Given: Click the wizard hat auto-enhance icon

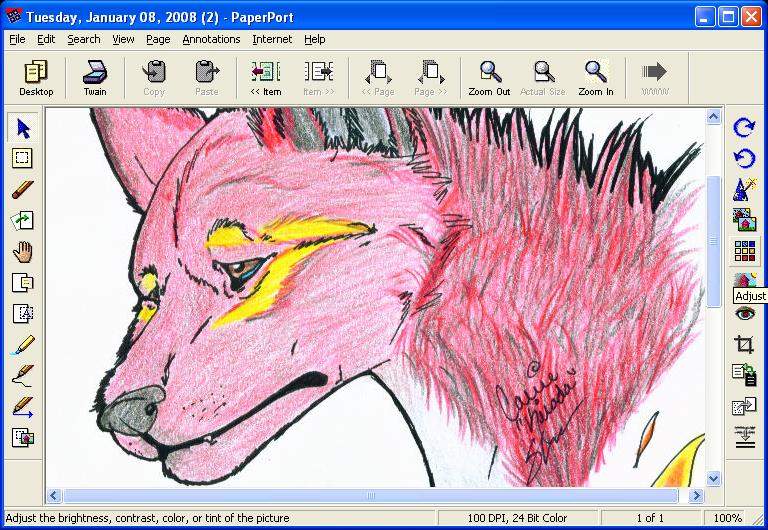Looking at the screenshot, I should click(x=744, y=190).
